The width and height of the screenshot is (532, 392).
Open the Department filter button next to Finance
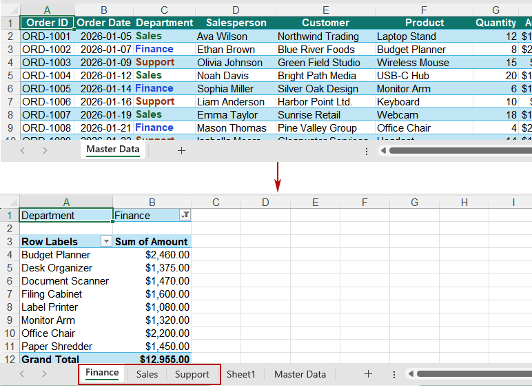(185, 215)
